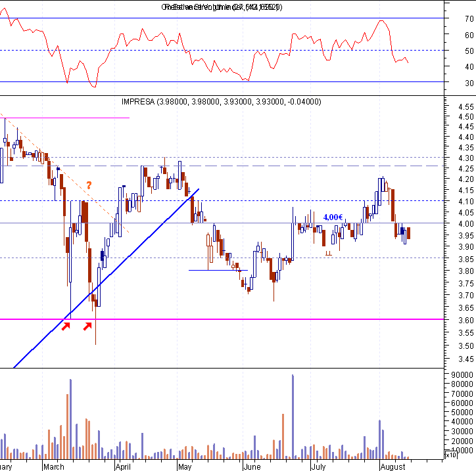This screenshot has width=476, height=471.
Task: Click the 40 level on the RSI scale
Action: coord(469,67)
